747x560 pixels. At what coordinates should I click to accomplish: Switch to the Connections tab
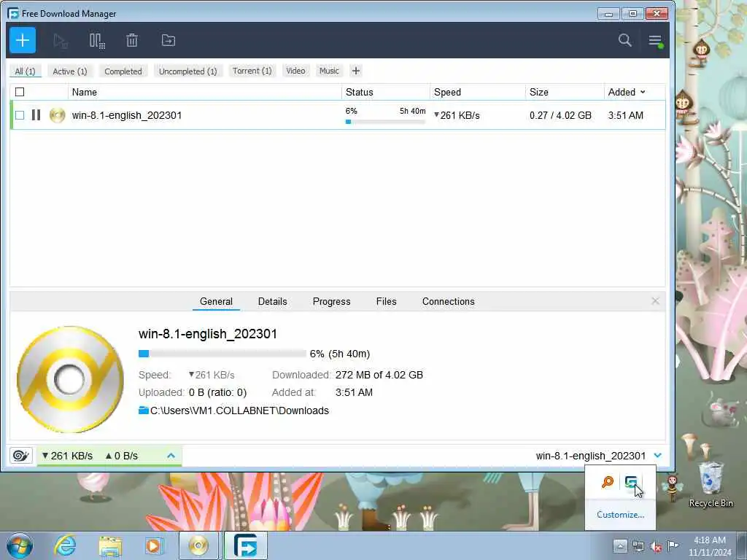click(x=449, y=301)
